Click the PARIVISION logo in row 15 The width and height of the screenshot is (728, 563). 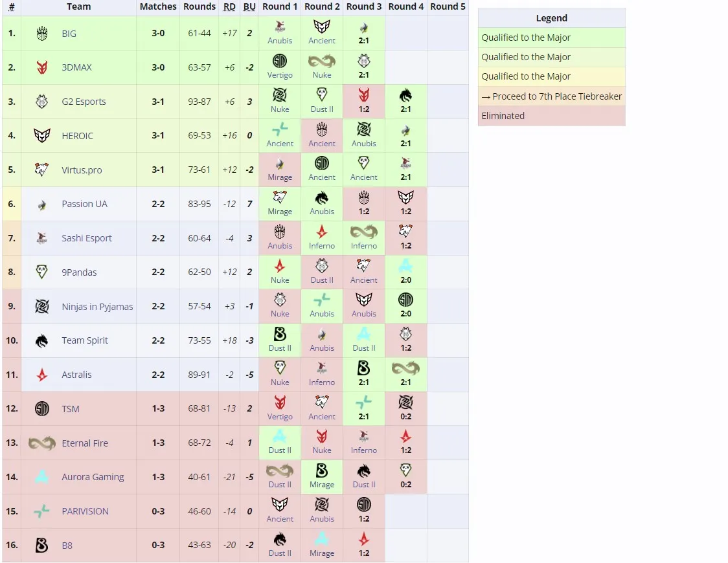coord(42,511)
